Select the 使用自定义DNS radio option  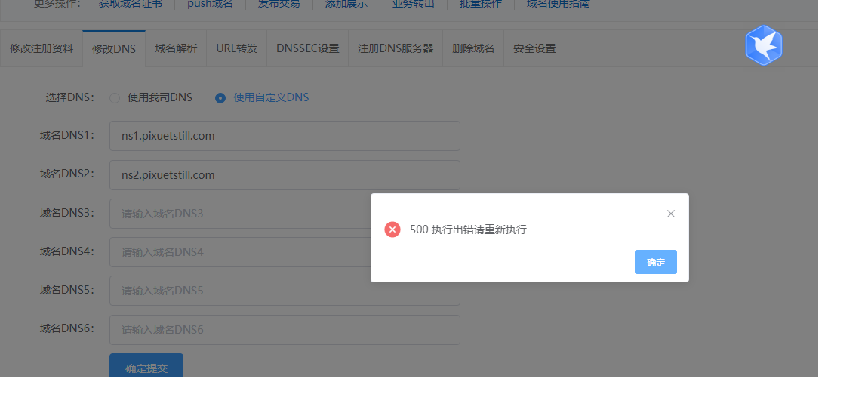point(220,98)
